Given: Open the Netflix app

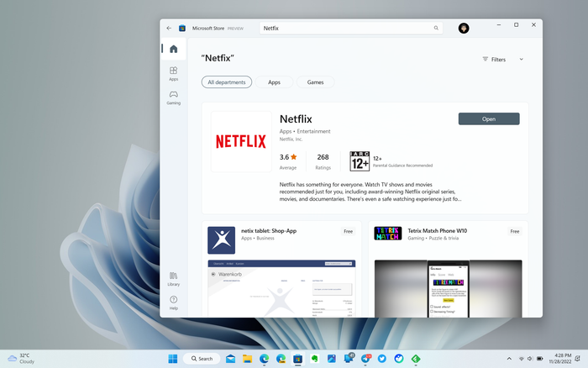Looking at the screenshot, I should coord(489,119).
